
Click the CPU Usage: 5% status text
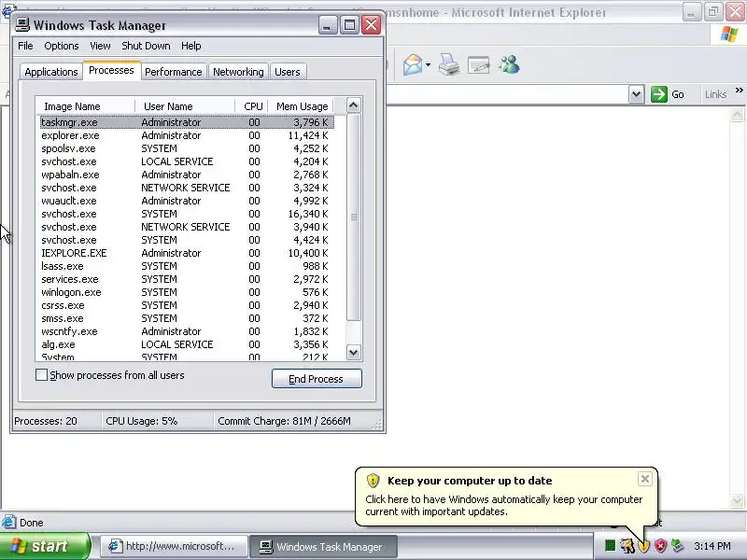pos(142,421)
